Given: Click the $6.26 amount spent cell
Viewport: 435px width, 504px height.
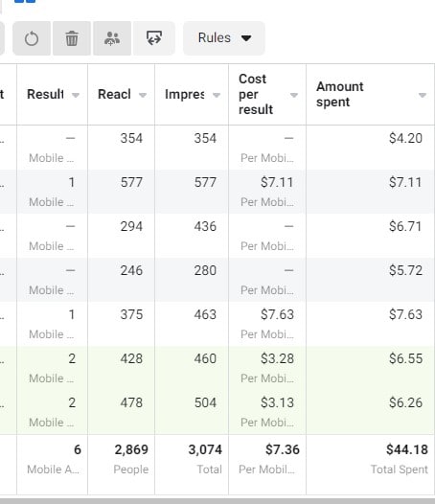Looking at the screenshot, I should pos(371,412).
